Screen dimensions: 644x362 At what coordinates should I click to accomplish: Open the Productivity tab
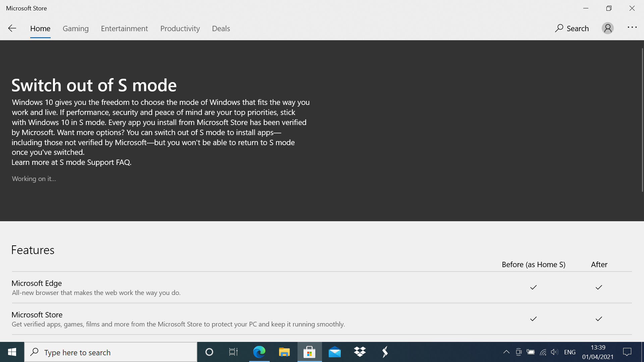click(x=180, y=28)
